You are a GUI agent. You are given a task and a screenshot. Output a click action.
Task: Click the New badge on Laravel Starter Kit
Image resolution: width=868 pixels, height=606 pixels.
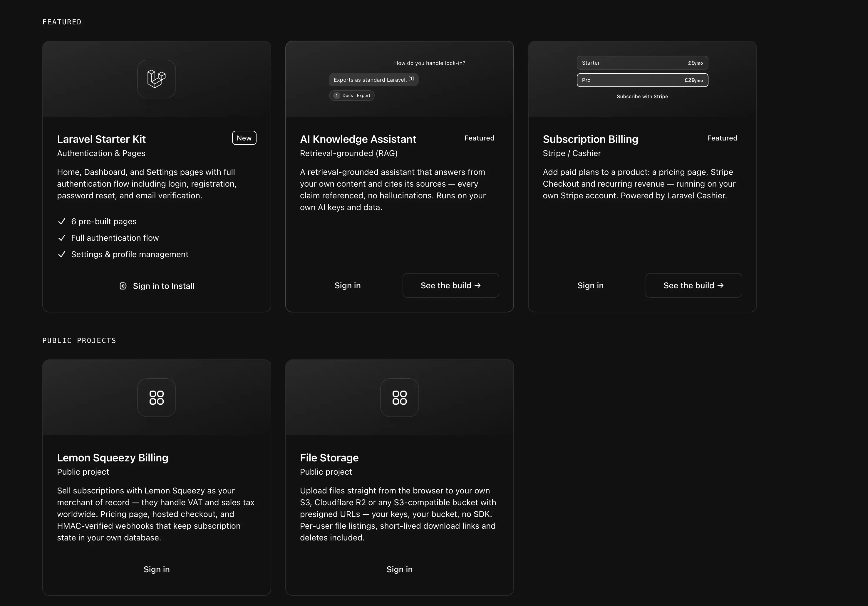click(244, 138)
